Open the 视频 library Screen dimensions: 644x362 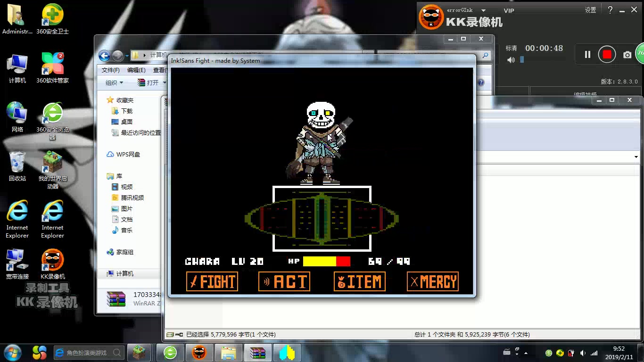coord(122,187)
